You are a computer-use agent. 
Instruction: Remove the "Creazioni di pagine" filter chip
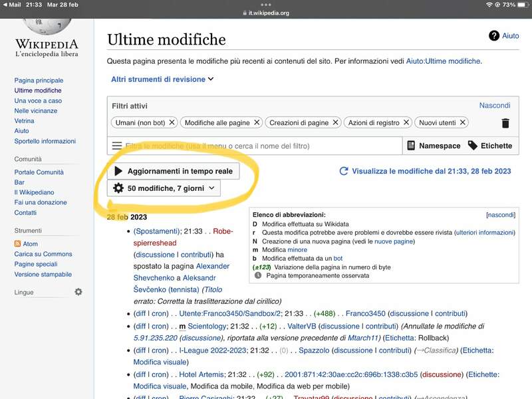pyautogui.click(x=336, y=122)
